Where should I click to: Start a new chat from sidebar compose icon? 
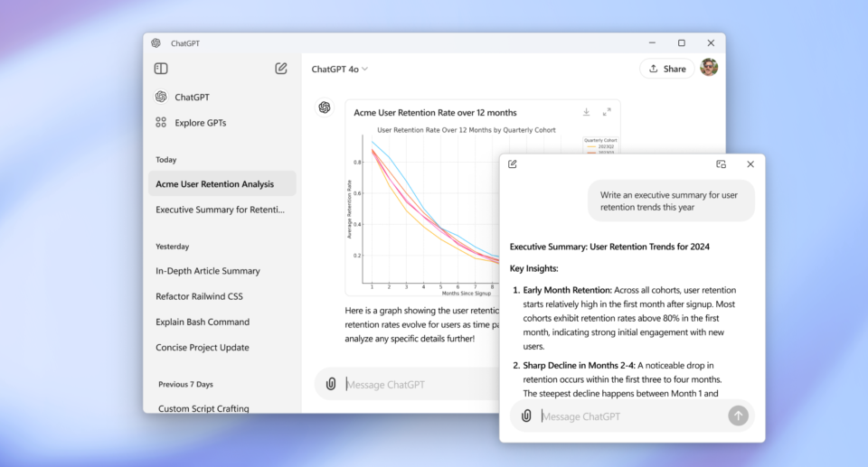pos(280,68)
